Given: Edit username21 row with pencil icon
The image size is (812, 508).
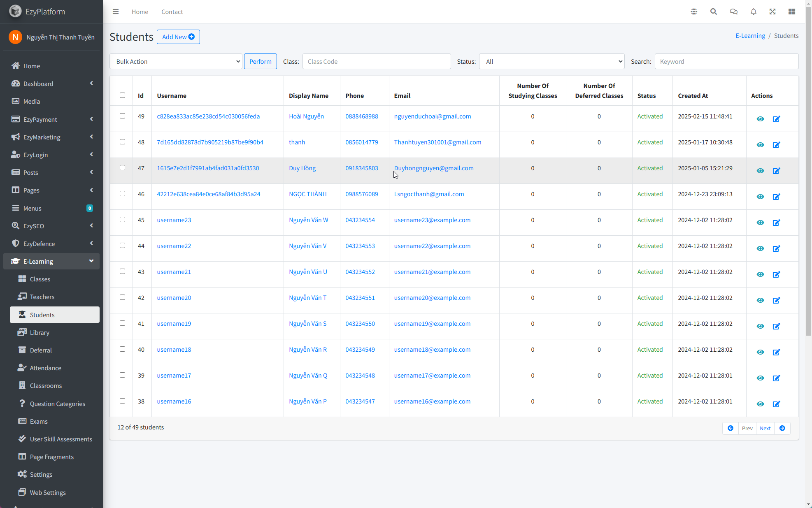Looking at the screenshot, I should coord(776,274).
